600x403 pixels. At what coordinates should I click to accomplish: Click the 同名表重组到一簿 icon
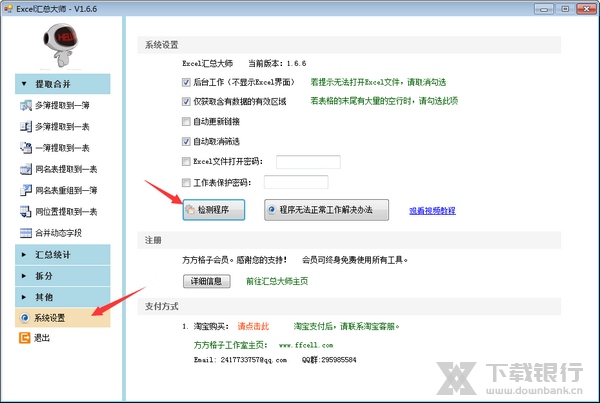(26, 190)
